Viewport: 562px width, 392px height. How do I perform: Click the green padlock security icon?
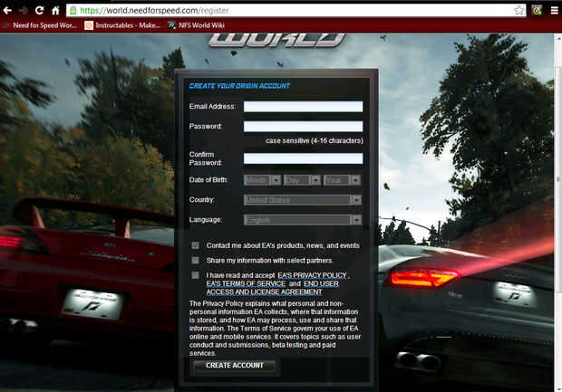click(x=73, y=10)
